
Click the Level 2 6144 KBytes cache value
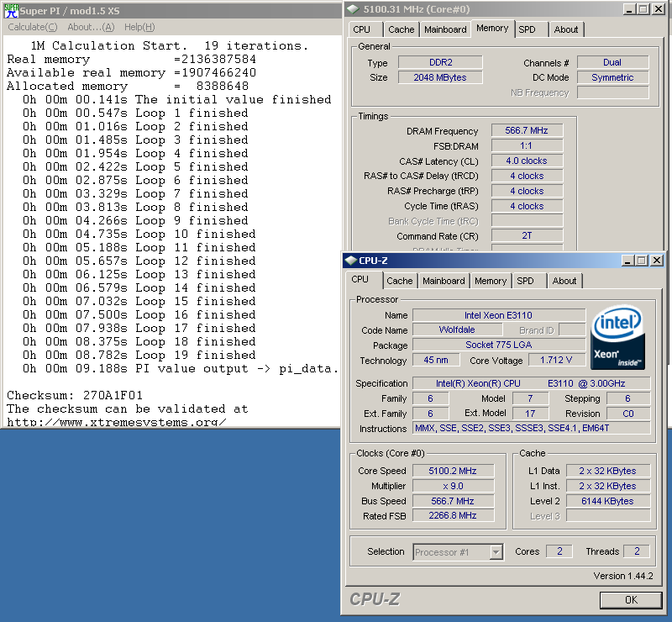(x=607, y=501)
